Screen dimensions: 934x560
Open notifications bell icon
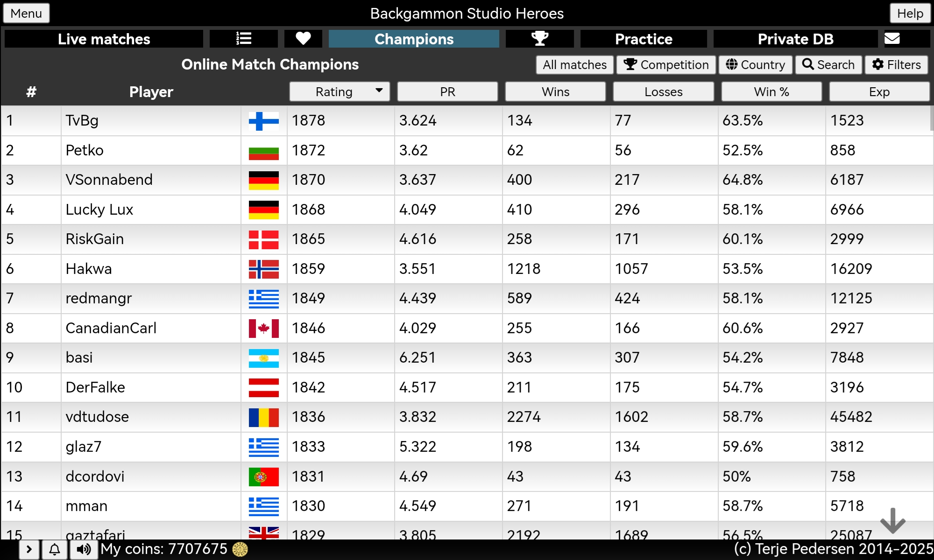pyautogui.click(x=55, y=549)
